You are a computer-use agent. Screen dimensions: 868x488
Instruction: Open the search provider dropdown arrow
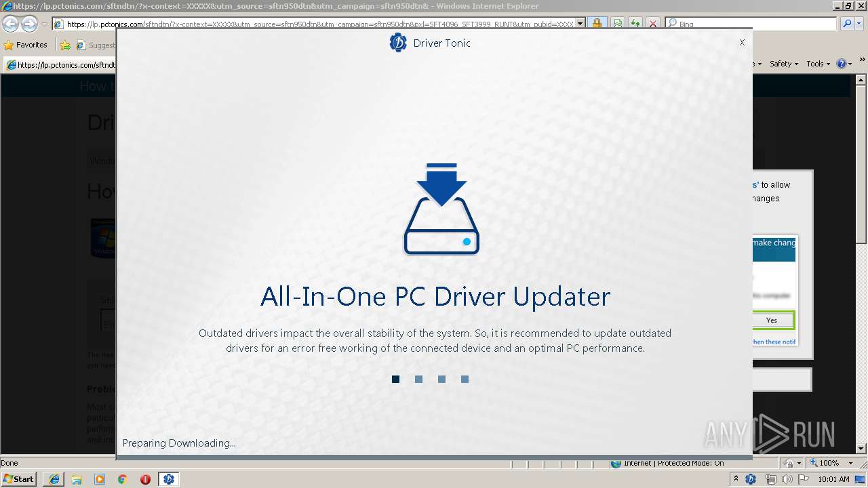(859, 24)
